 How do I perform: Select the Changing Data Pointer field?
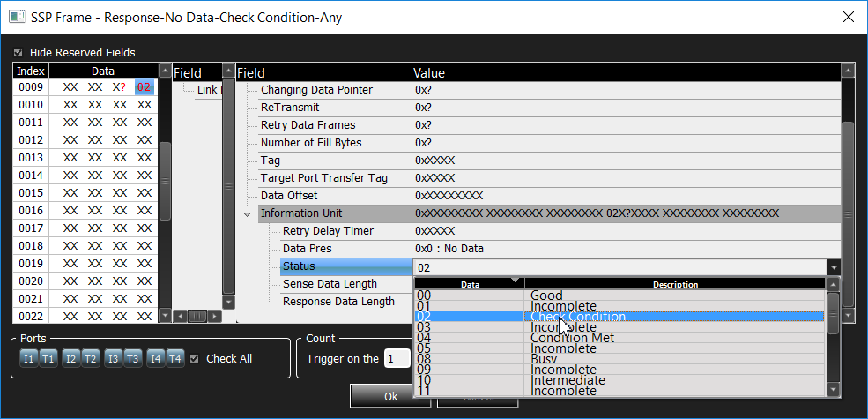335,90
